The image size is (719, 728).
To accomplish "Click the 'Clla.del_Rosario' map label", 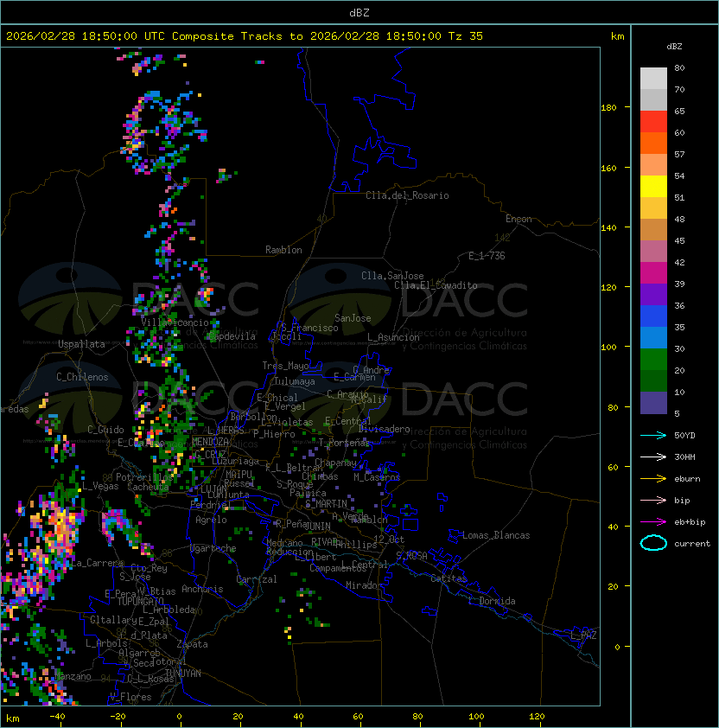I will (407, 195).
